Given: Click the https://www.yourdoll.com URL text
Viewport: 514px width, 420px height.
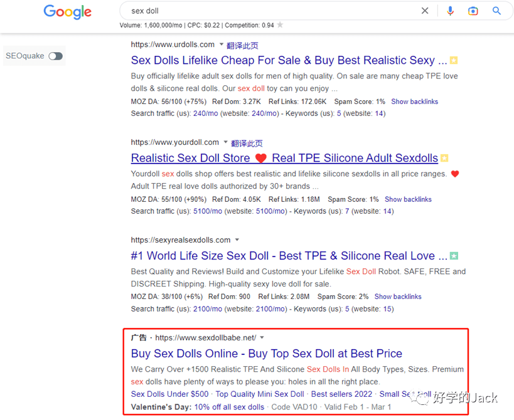Looking at the screenshot, I should (x=174, y=142).
